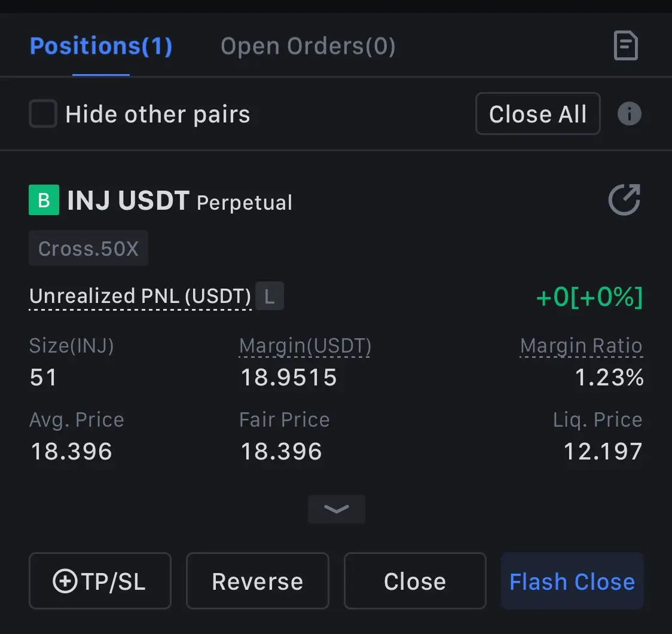672x634 pixels.
Task: Click the Unrealized PNL (USDT) label
Action: [140, 296]
